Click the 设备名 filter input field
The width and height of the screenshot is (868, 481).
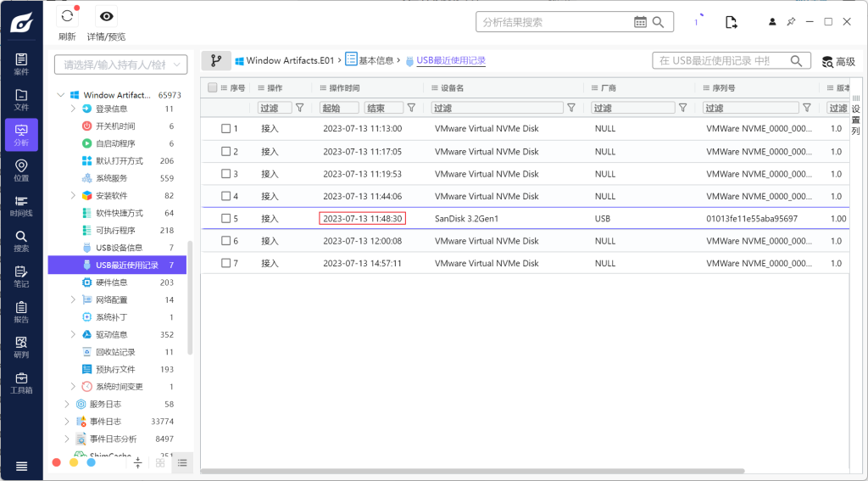(x=497, y=108)
